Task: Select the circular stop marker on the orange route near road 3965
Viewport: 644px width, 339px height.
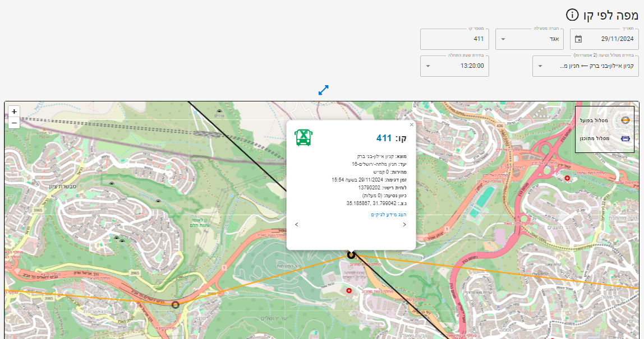Action: tap(176, 305)
